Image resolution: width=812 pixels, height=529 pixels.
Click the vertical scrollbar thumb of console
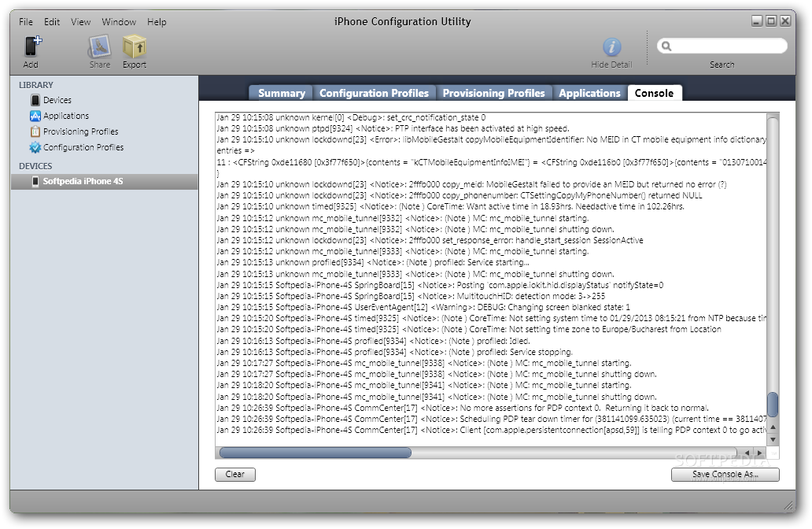point(773,405)
